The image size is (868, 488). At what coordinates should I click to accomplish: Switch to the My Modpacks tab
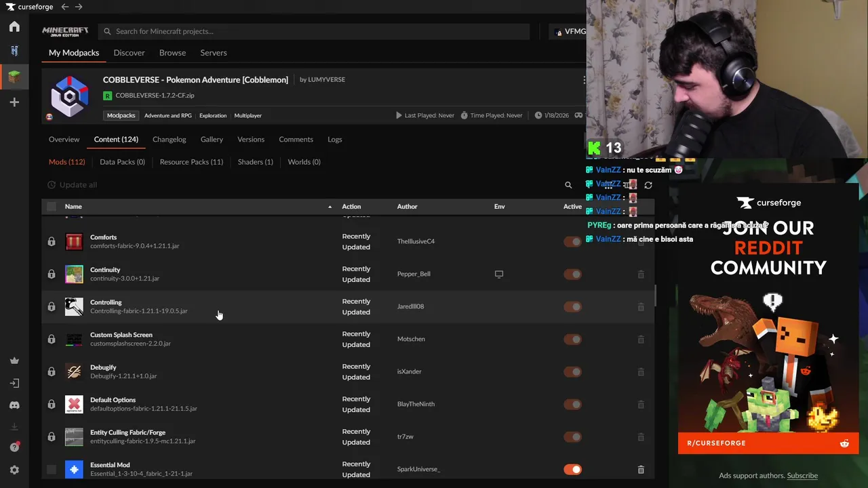[74, 53]
